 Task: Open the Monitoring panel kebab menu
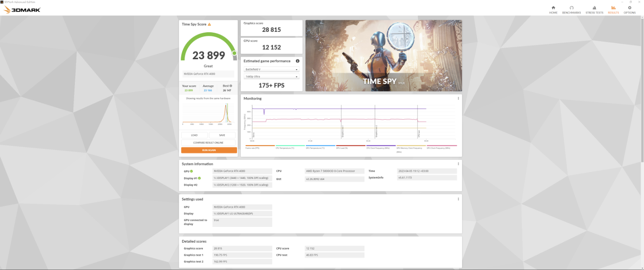458,98
